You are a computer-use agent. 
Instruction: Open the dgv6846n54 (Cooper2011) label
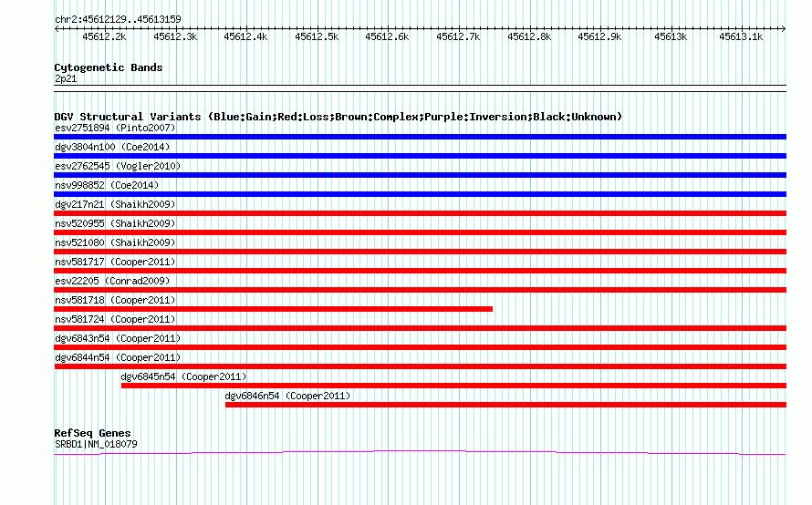point(288,396)
